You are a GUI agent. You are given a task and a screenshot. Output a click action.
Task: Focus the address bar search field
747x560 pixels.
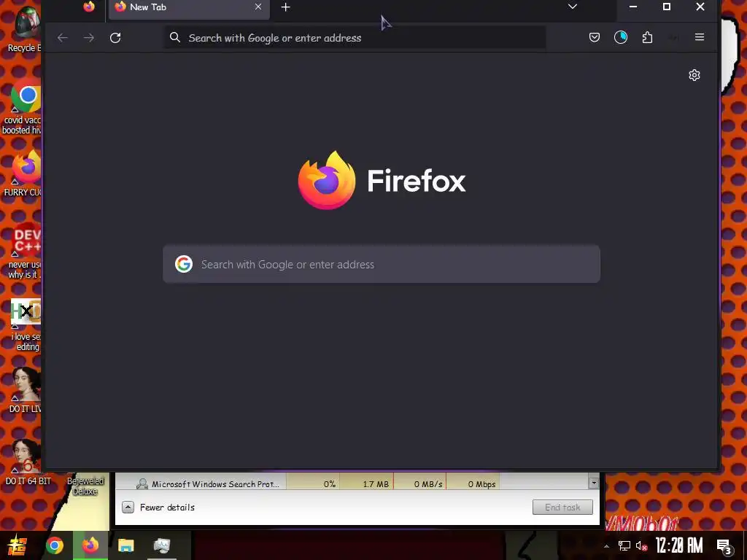(x=355, y=38)
